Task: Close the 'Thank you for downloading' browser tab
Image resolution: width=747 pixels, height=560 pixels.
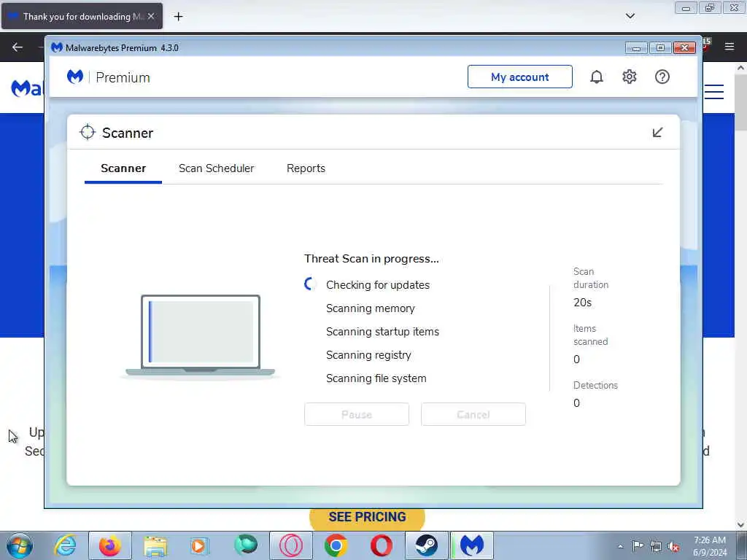Action: (x=151, y=16)
